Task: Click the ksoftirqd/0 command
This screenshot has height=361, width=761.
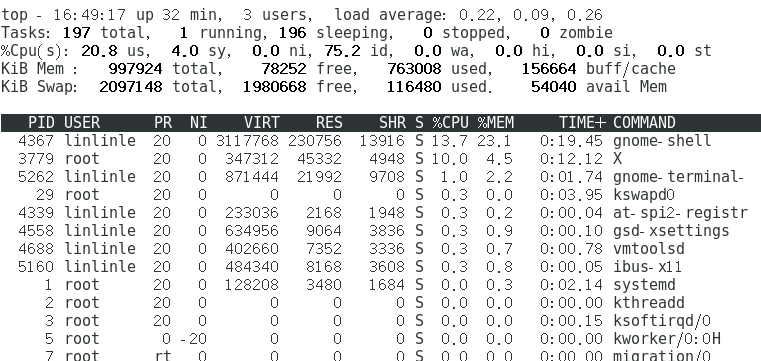Action: 662,320
